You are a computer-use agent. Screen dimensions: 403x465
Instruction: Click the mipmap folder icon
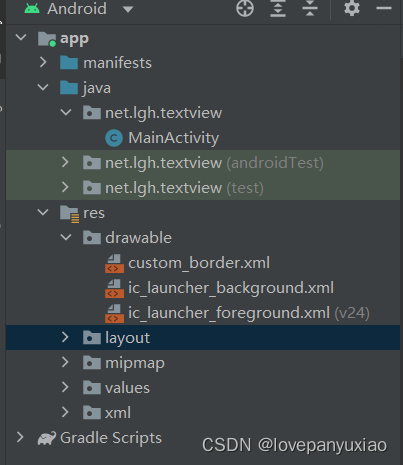[92, 363]
